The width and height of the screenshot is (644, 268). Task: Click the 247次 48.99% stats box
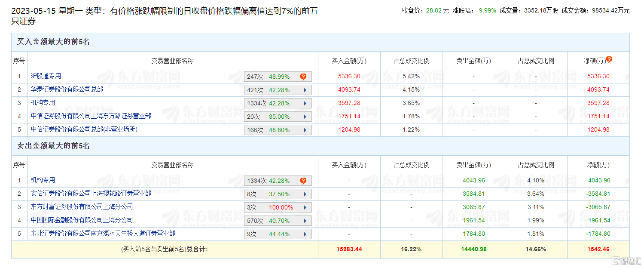coord(278,77)
